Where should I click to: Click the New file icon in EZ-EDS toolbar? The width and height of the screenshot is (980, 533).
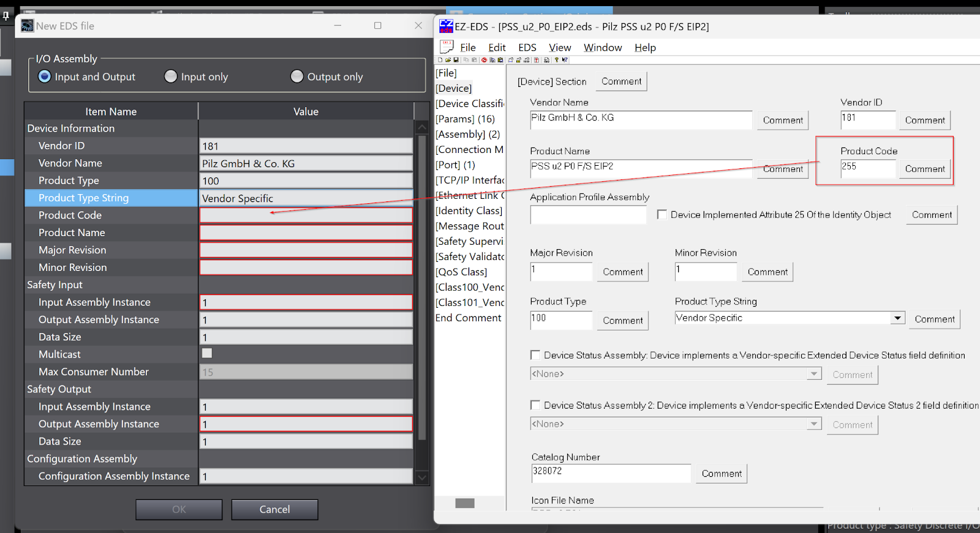click(x=440, y=60)
